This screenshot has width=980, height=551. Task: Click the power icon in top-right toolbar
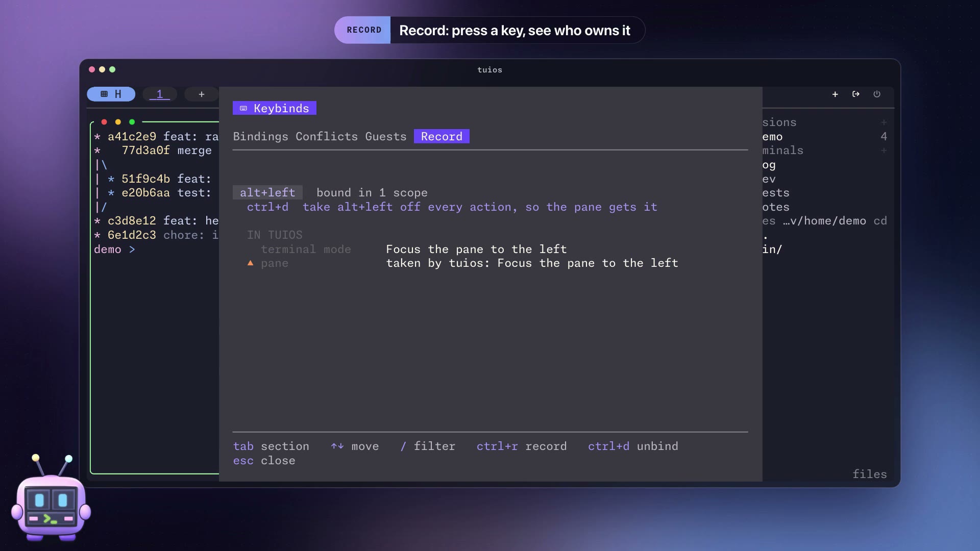click(877, 94)
